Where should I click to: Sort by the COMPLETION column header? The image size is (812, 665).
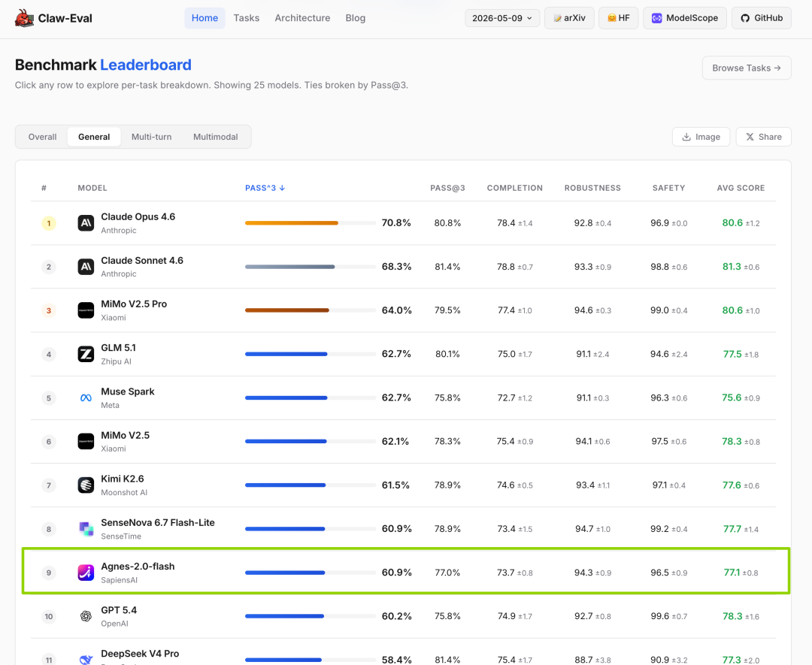pyautogui.click(x=515, y=188)
